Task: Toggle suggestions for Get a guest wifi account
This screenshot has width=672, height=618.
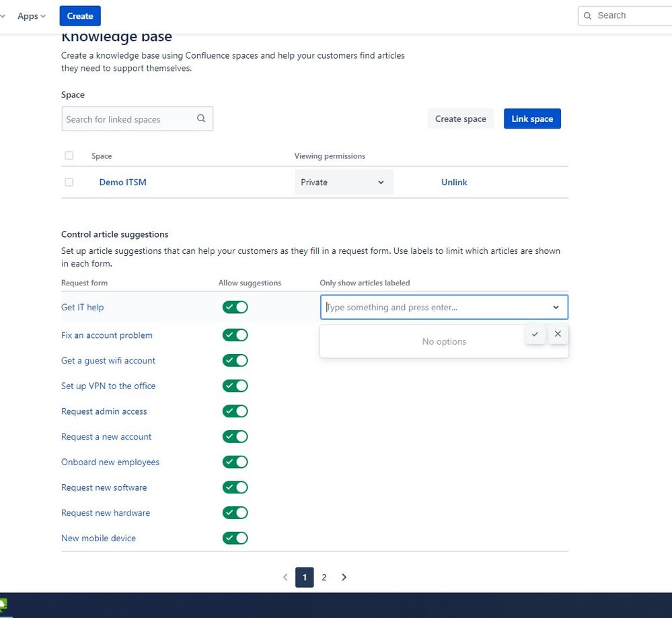Action: click(235, 360)
